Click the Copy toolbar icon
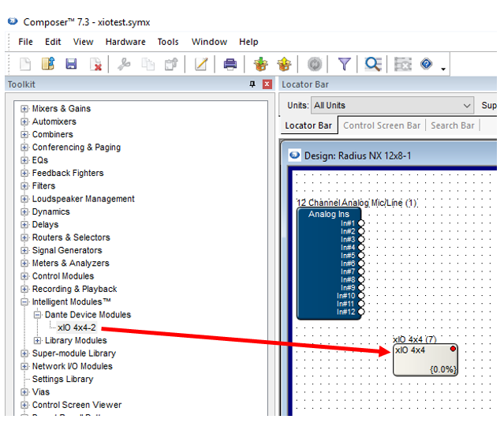The width and height of the screenshot is (504, 423). pyautogui.click(x=147, y=64)
